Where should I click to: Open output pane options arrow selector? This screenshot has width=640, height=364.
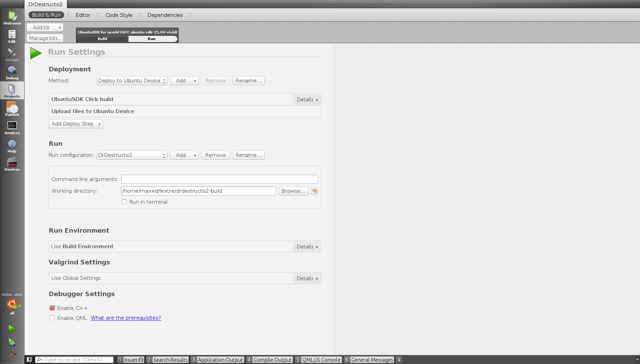(399, 360)
